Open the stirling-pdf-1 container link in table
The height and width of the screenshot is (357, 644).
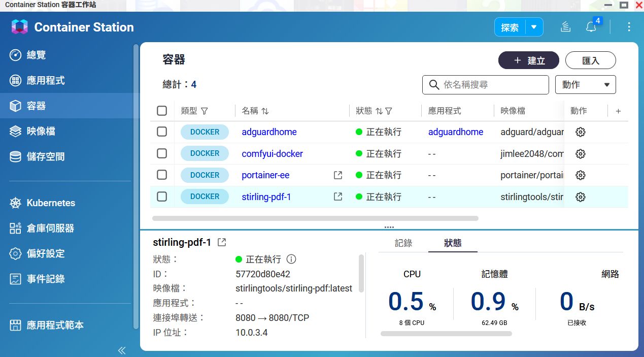pyautogui.click(x=266, y=197)
